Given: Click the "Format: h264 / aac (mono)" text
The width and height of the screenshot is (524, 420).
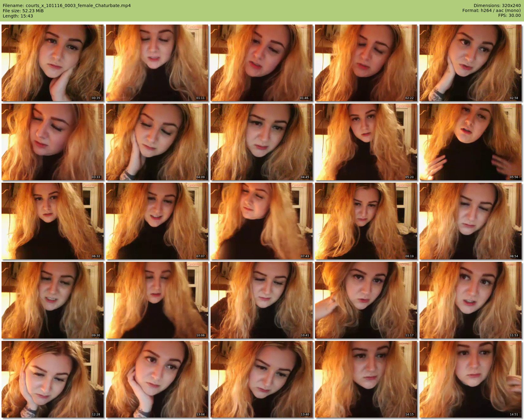Looking at the screenshot, I should coord(492,10).
